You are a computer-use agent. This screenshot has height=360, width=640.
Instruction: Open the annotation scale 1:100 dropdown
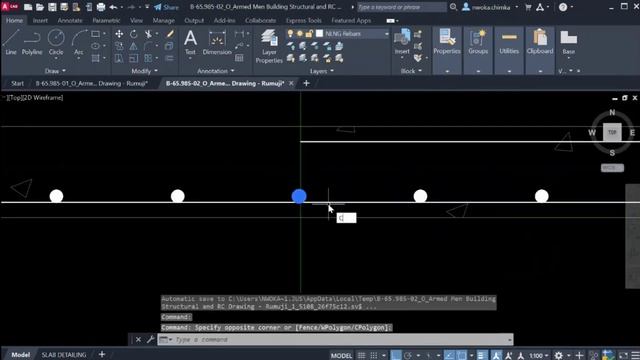tap(538, 356)
